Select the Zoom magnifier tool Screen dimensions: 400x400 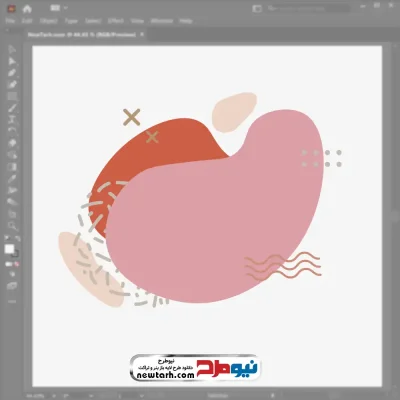point(12,226)
